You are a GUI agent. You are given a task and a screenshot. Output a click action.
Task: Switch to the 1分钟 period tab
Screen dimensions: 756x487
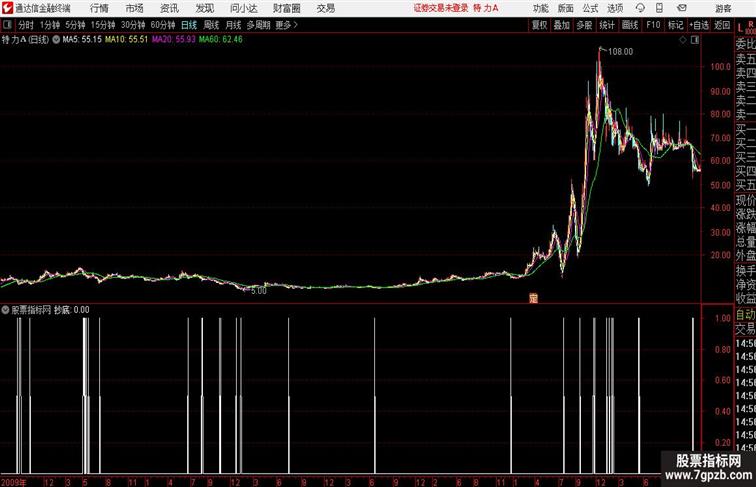point(50,25)
